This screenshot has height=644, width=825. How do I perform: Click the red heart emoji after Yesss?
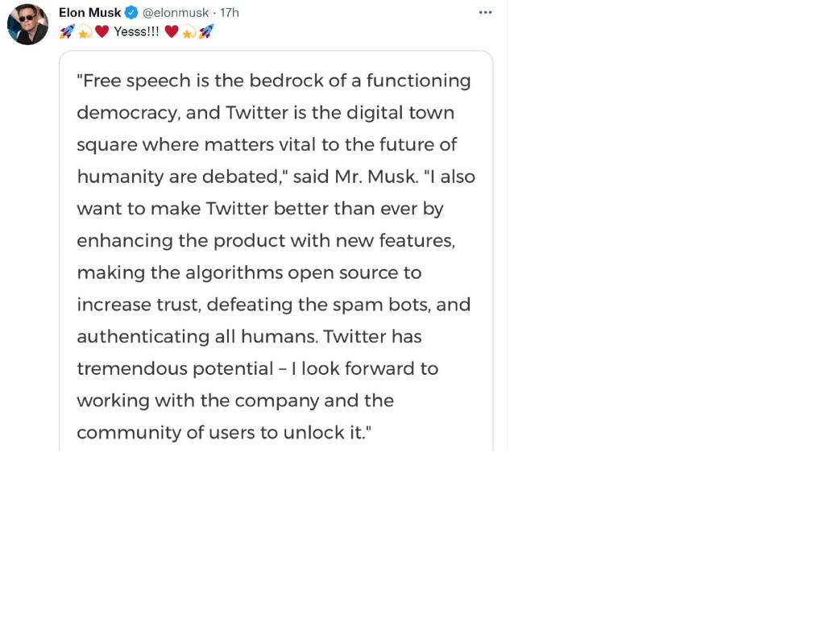(x=172, y=31)
